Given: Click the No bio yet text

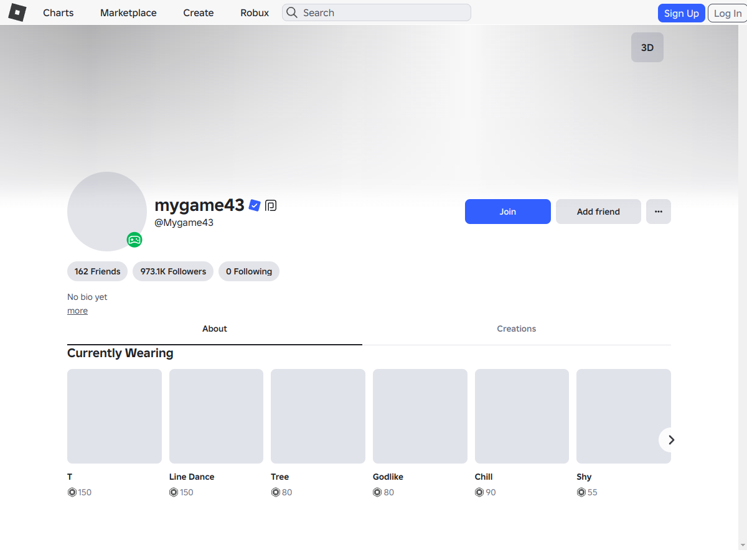Looking at the screenshot, I should [87, 297].
